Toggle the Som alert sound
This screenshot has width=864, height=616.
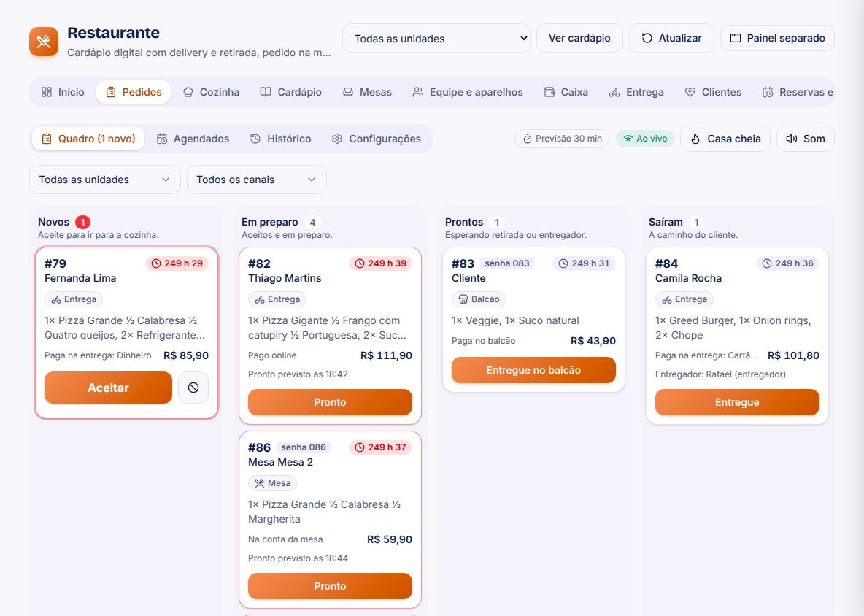point(805,139)
